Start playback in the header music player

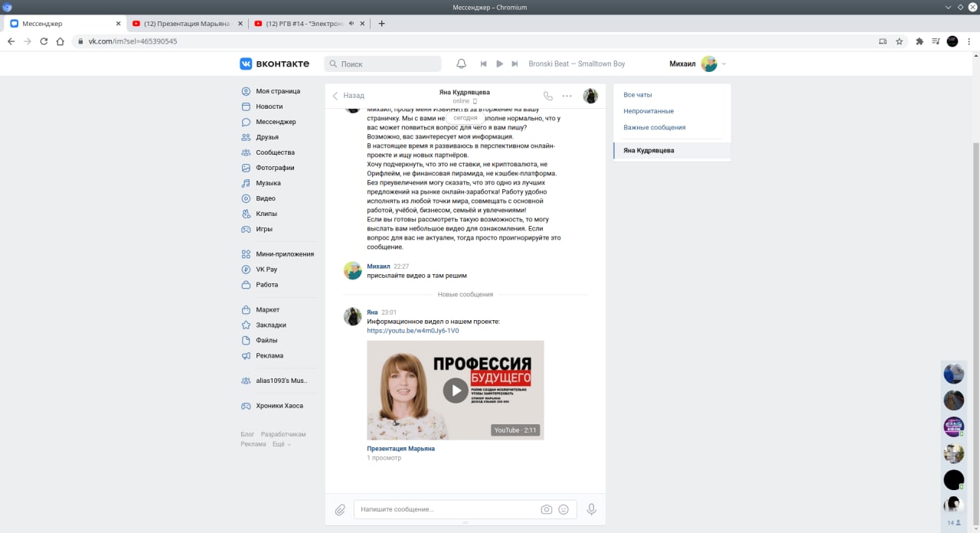[x=499, y=64]
